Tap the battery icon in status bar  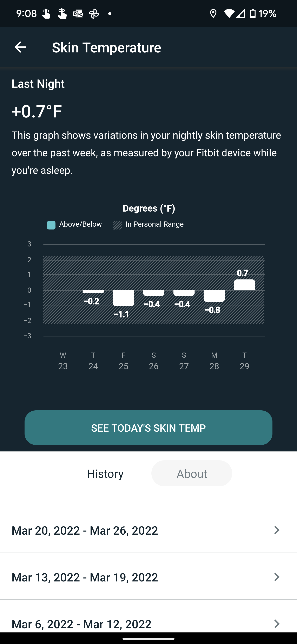(253, 13)
